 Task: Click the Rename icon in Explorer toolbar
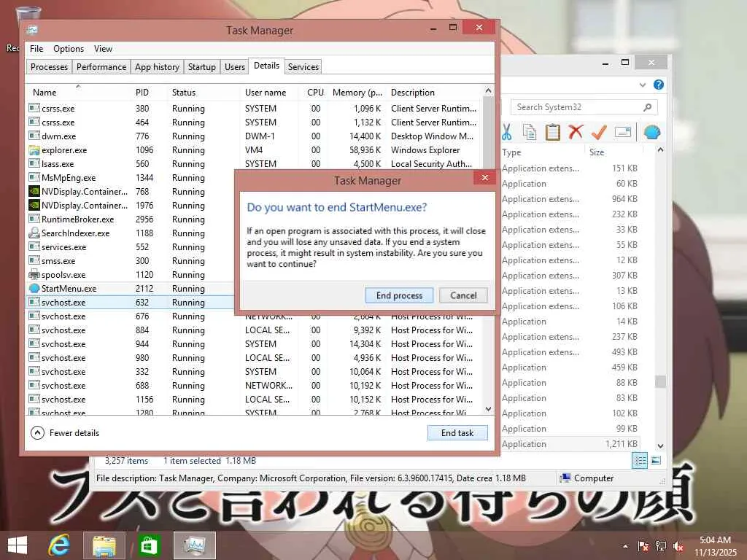tap(623, 132)
